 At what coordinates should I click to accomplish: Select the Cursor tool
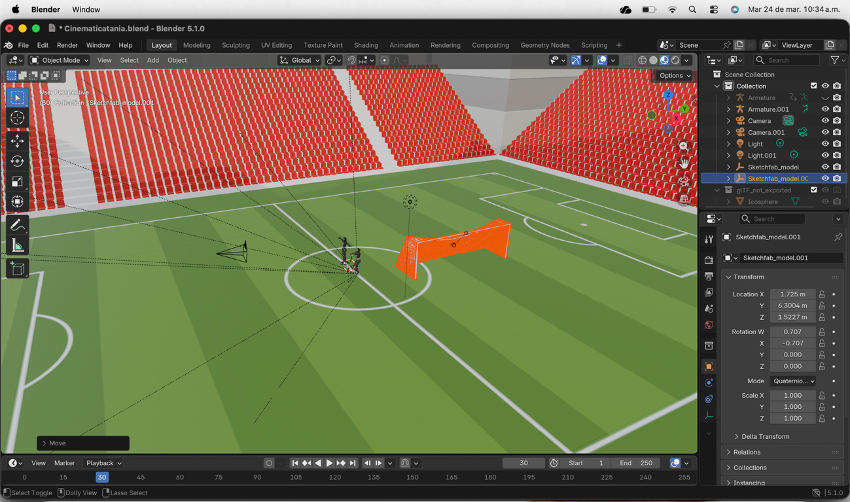[x=17, y=118]
